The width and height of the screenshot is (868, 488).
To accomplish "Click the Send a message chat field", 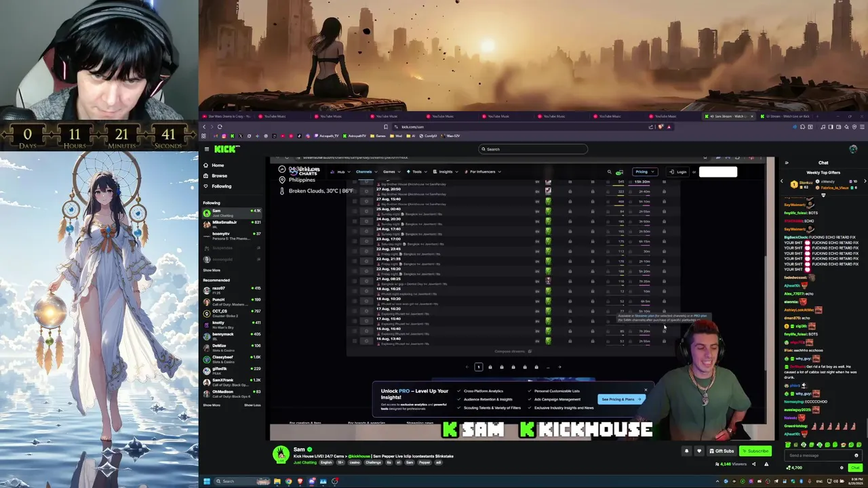I will [x=823, y=455].
